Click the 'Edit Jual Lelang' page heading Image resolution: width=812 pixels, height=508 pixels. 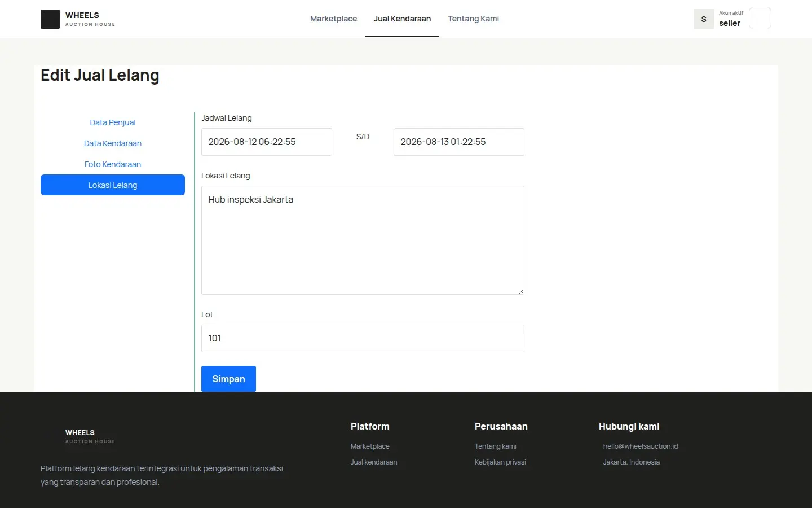[100, 75]
